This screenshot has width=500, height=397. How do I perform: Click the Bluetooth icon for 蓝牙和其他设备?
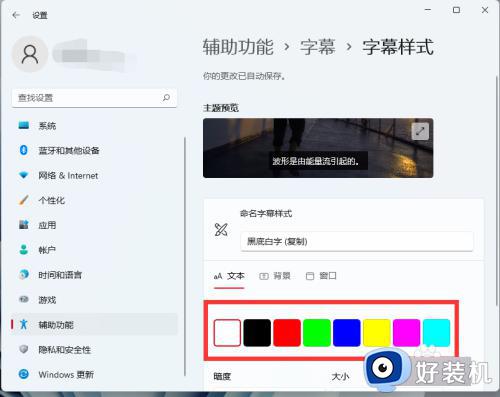23,150
